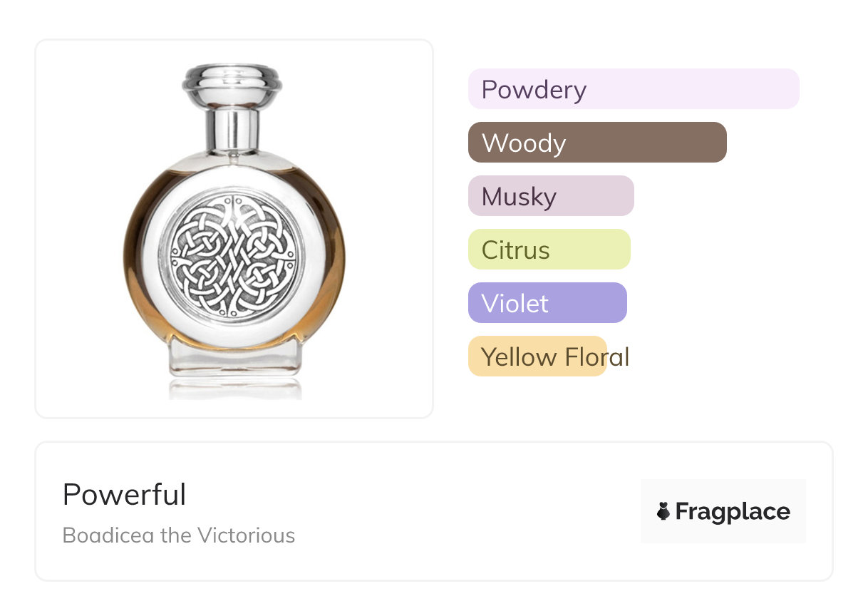Viewport: 868px width, 616px height.
Task: Click the Fragplace logo icon
Action: click(663, 511)
